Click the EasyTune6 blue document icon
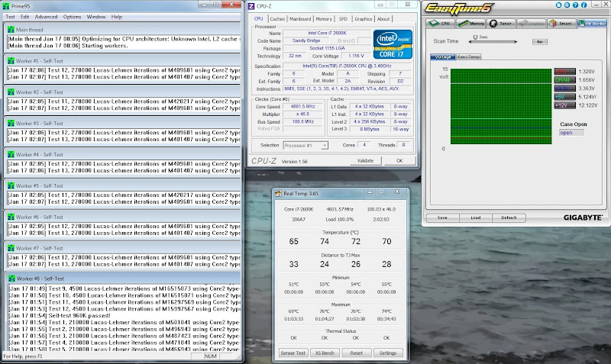 coord(559,5)
